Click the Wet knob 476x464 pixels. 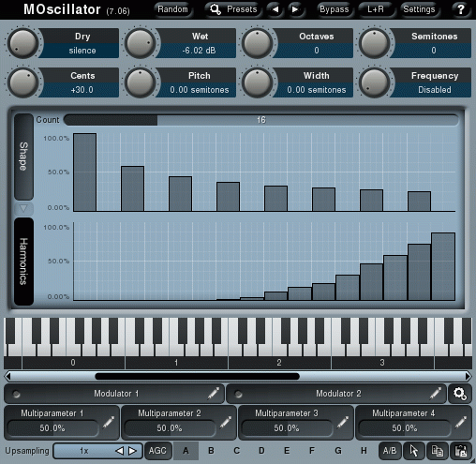click(x=140, y=43)
